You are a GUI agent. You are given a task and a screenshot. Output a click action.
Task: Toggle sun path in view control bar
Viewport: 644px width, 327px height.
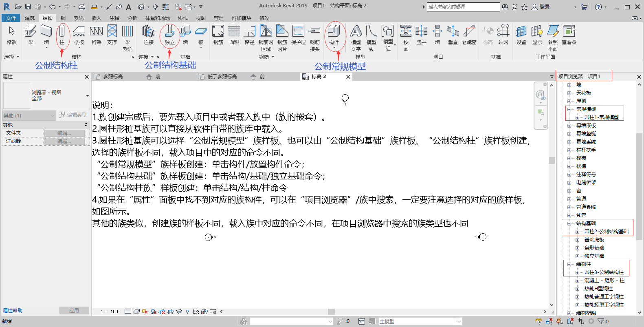(x=145, y=312)
